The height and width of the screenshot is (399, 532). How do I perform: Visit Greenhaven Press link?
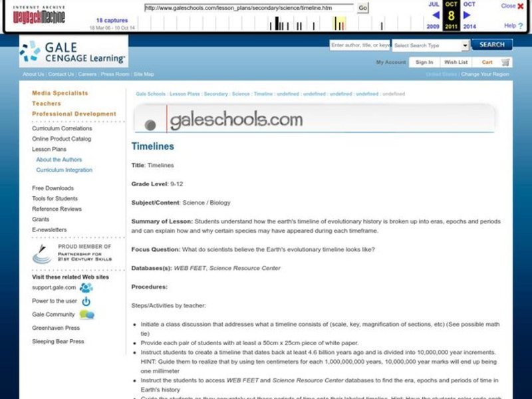click(x=56, y=328)
